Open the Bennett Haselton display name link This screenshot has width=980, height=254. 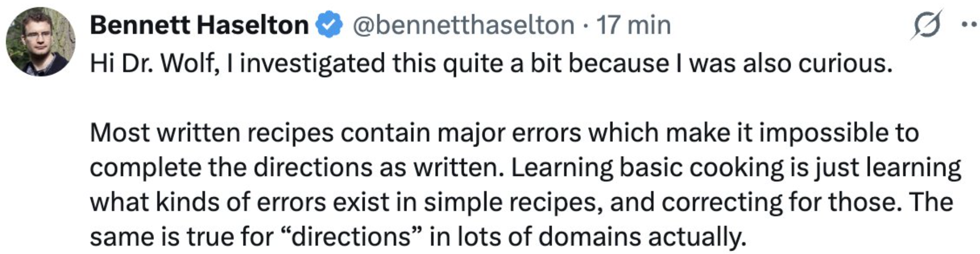pyautogui.click(x=199, y=25)
